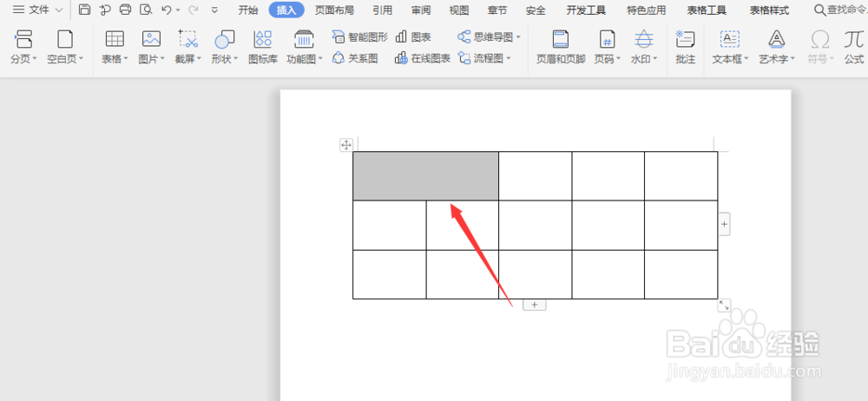The width and height of the screenshot is (868, 401).
Task: Click the 功能图 icon
Action: tap(302, 40)
